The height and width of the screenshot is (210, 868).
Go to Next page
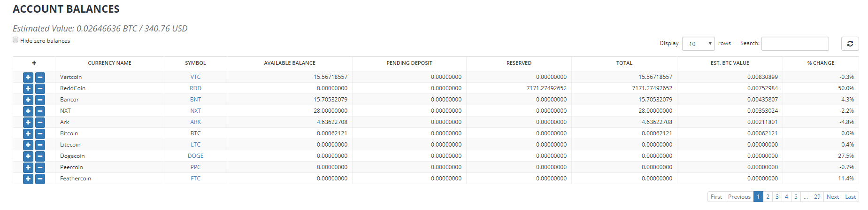pyautogui.click(x=833, y=197)
